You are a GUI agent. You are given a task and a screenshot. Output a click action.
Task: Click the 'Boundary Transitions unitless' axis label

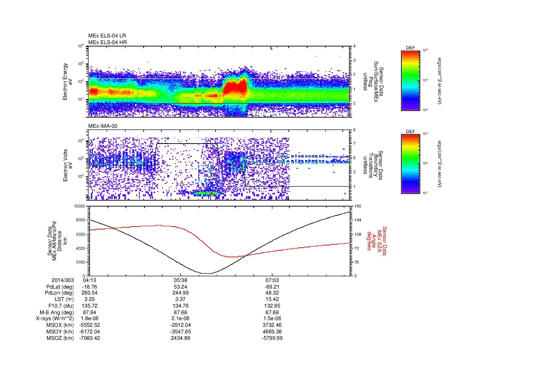pyautogui.click(x=373, y=166)
